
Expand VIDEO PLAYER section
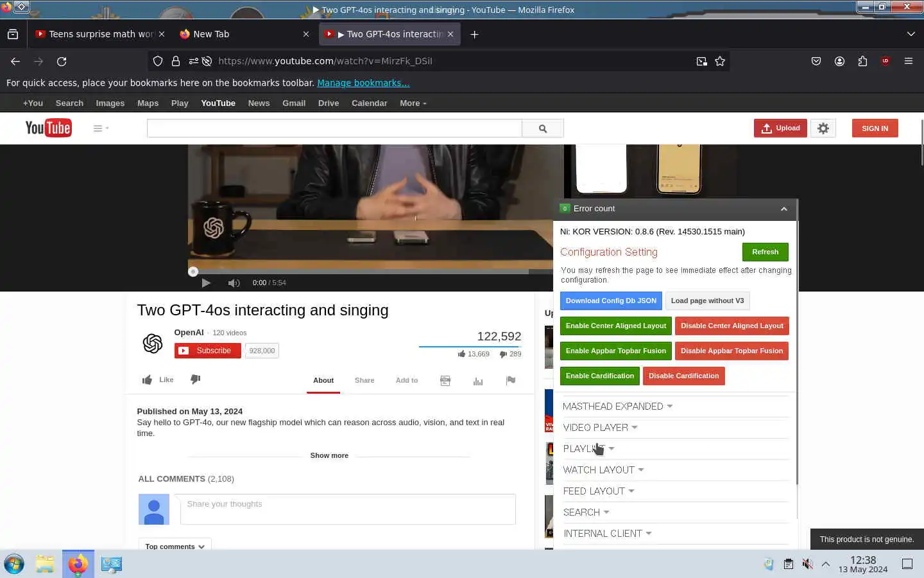[600, 427]
